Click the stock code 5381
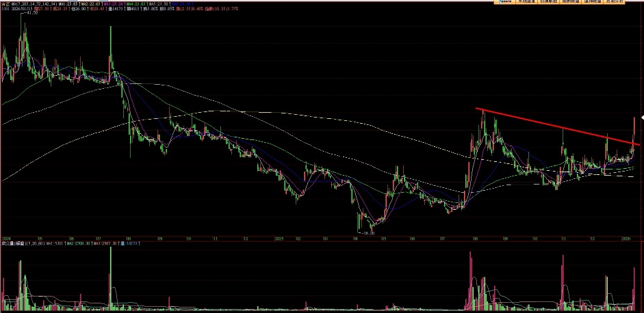Screen dimensions: 644x313 5,9
